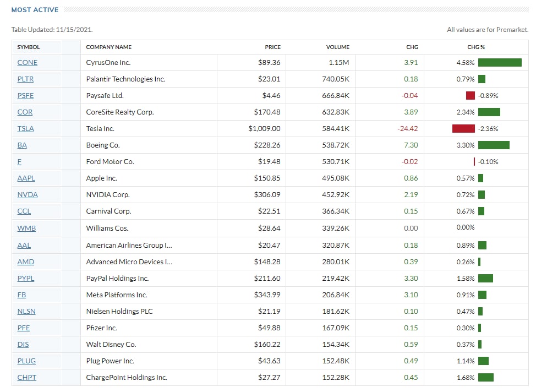Click the -0.89% Paysafe percent value
Screen dimensions: 536x392
tap(488, 95)
